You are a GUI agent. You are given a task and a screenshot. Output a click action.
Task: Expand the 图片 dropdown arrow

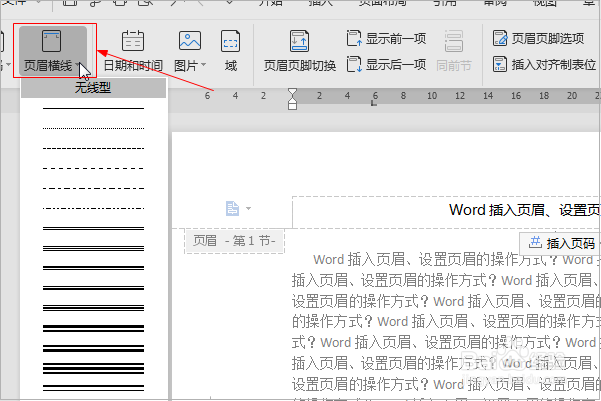tap(204, 65)
